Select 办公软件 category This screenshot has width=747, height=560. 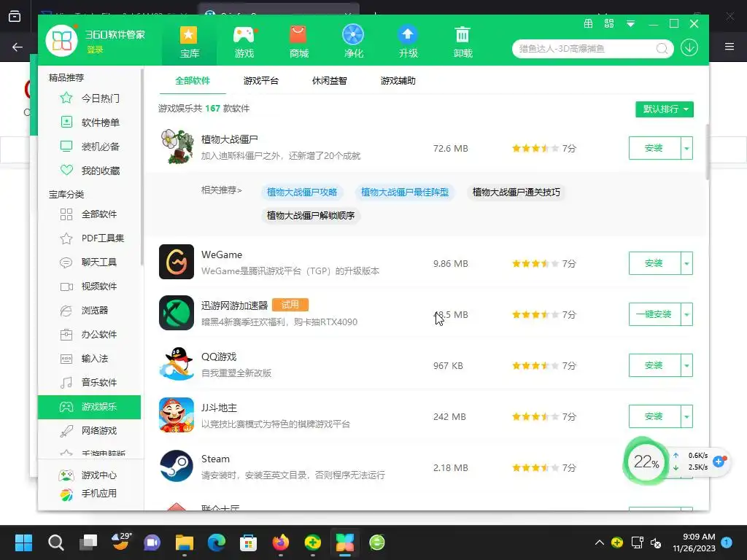(x=90, y=334)
